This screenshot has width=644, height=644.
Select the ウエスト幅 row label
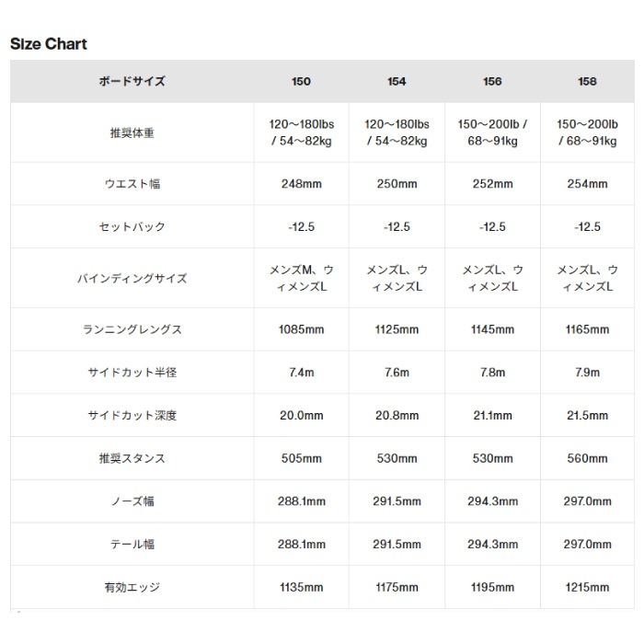[132, 184]
